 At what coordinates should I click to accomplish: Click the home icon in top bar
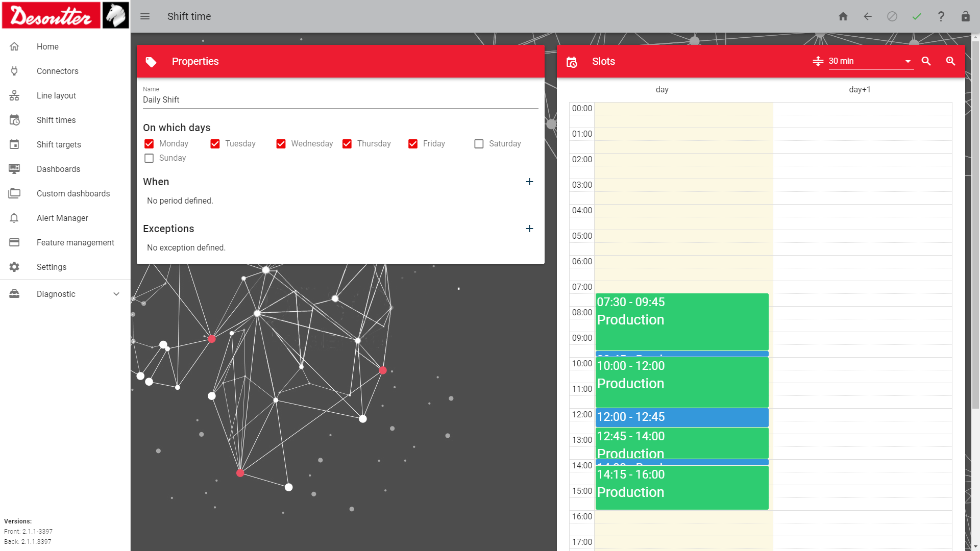[x=843, y=16]
